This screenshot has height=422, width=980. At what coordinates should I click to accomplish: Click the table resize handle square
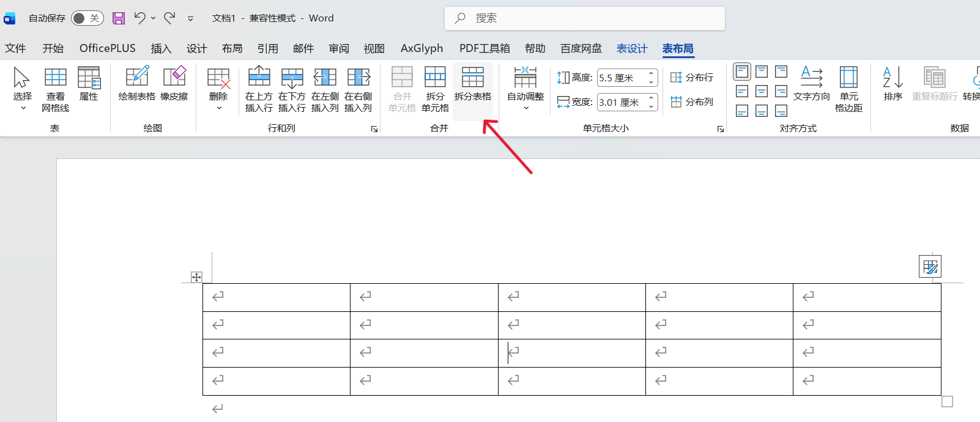tap(948, 401)
